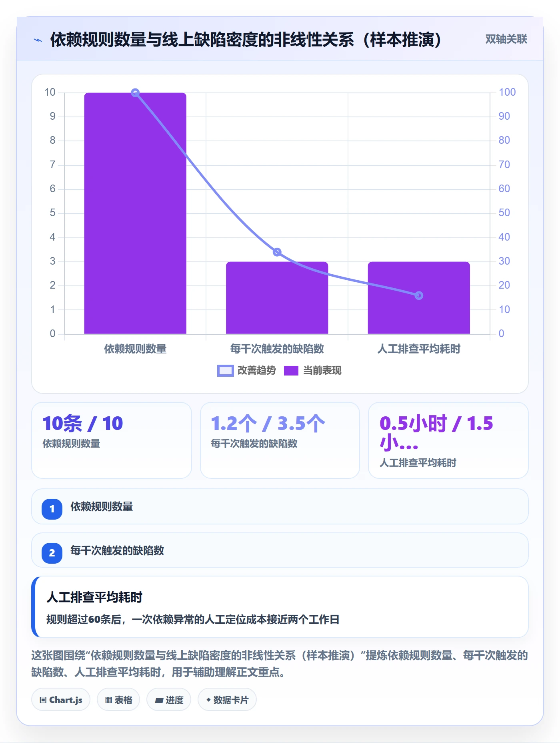Click the chart main title text

[246, 40]
